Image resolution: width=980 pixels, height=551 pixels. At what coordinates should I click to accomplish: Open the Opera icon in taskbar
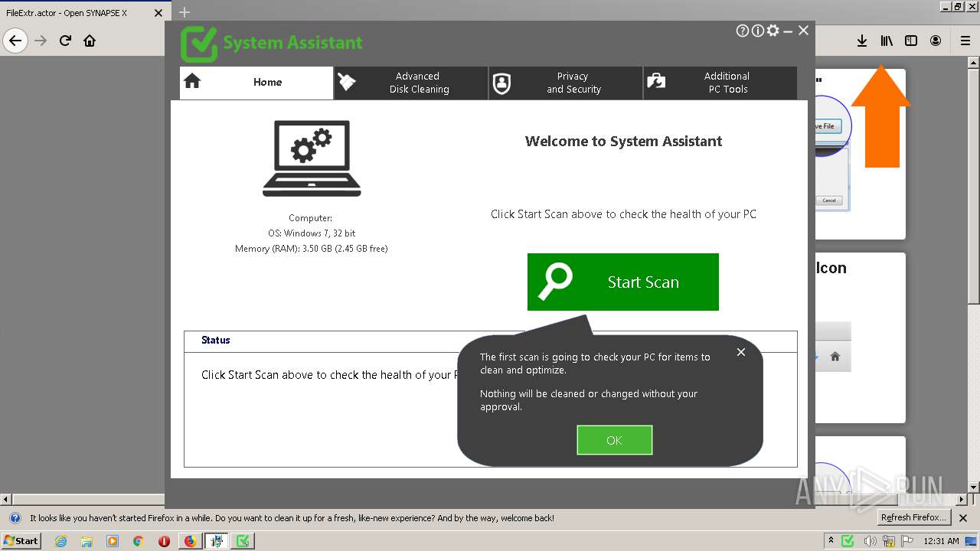(x=164, y=541)
